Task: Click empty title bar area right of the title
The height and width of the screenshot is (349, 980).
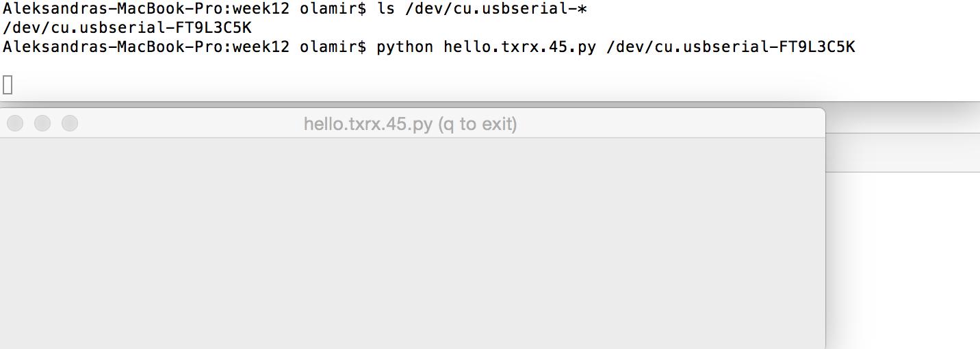Action: click(671, 123)
